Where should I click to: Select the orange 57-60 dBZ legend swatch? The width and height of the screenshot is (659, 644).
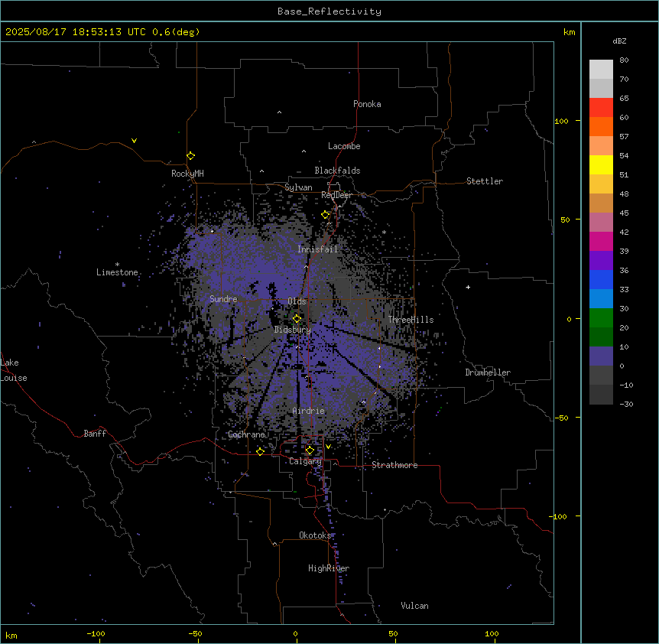[x=601, y=126]
